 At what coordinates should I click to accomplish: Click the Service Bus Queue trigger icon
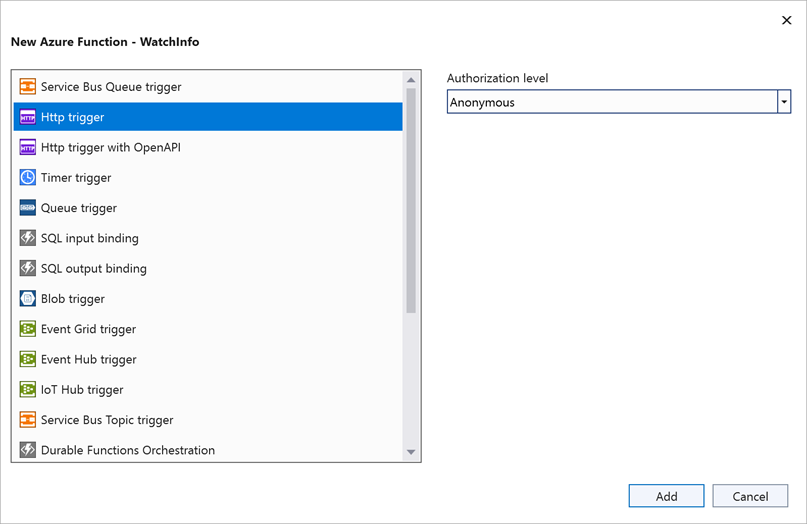coord(28,87)
